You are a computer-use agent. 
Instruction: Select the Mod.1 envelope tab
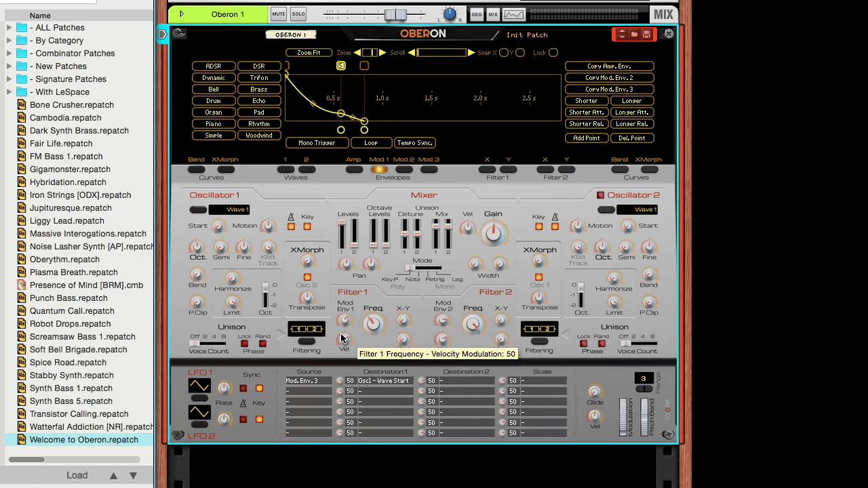(x=379, y=169)
